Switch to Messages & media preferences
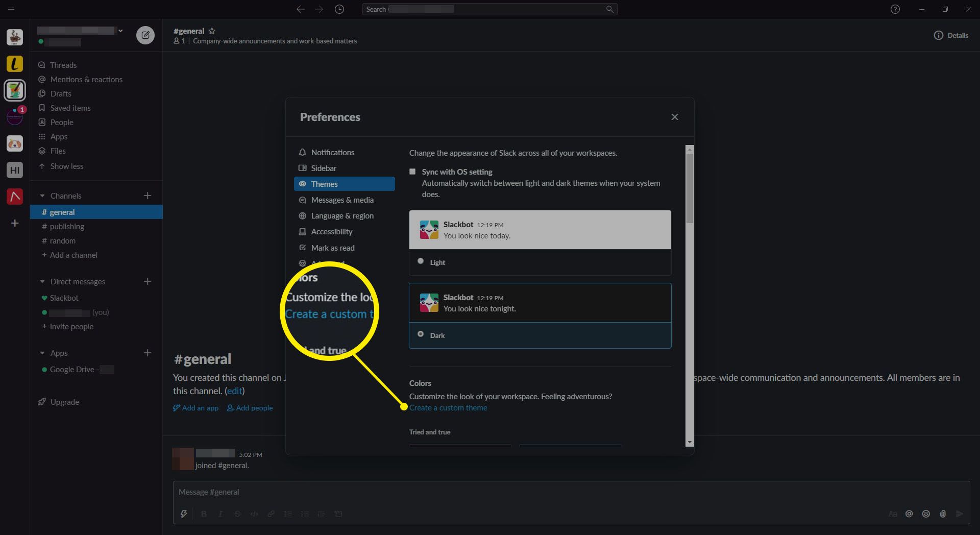 [342, 200]
